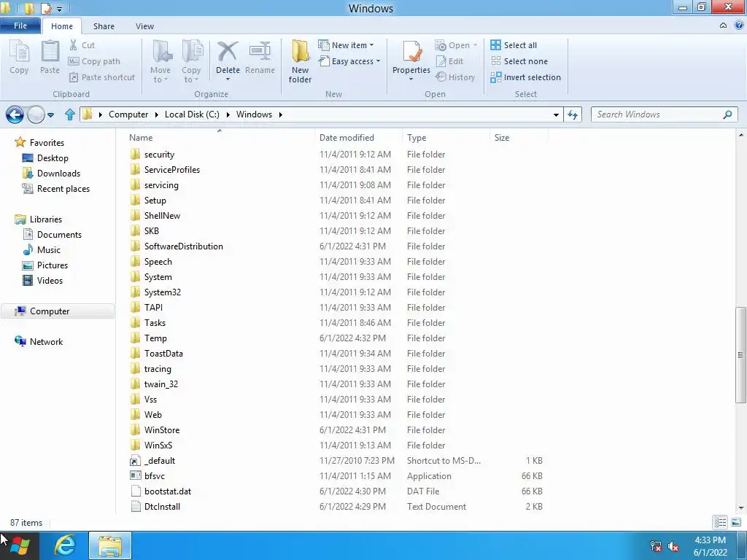Switch to the Share tab
Viewport: 747px width, 560px height.
coord(104,26)
